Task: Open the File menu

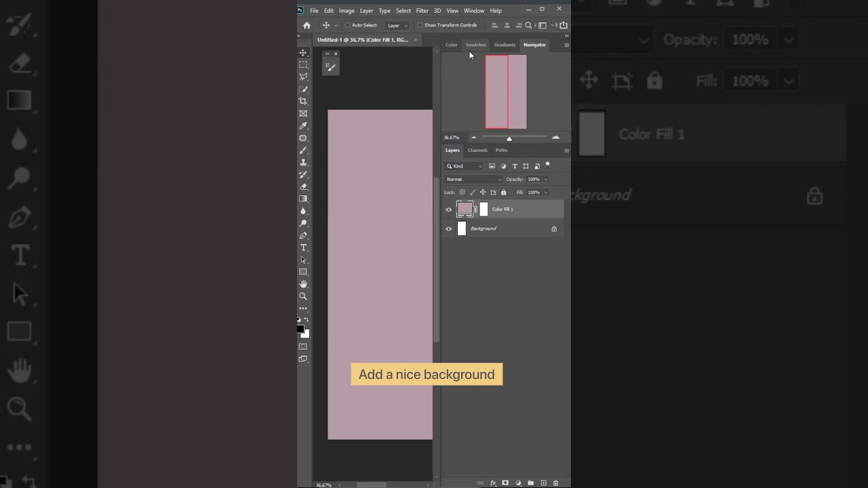Action: [x=314, y=11]
